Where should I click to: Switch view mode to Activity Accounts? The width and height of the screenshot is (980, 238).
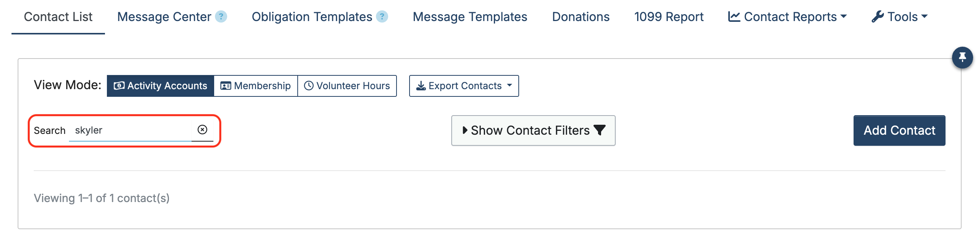(161, 86)
